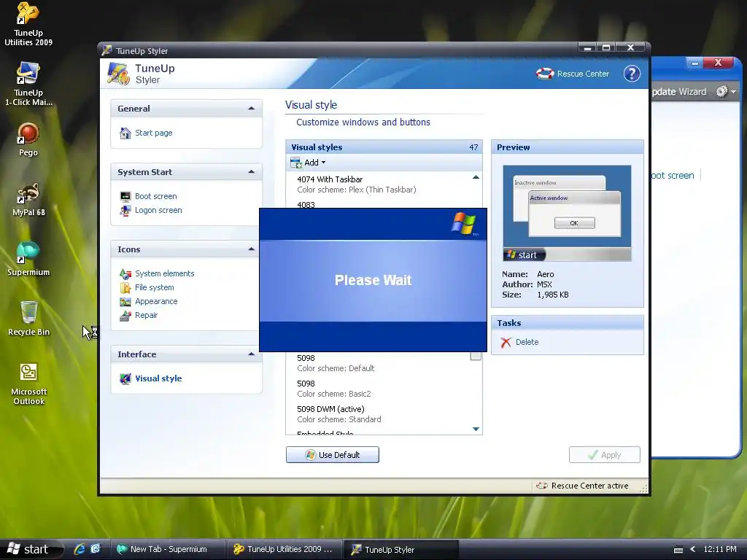Click the Delete task link
The width and height of the screenshot is (747, 560).
(527, 343)
